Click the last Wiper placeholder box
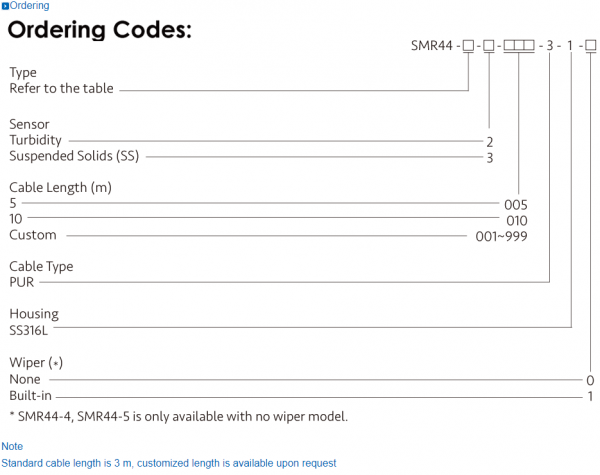Screen dimensions: 600x475 coord(590,47)
